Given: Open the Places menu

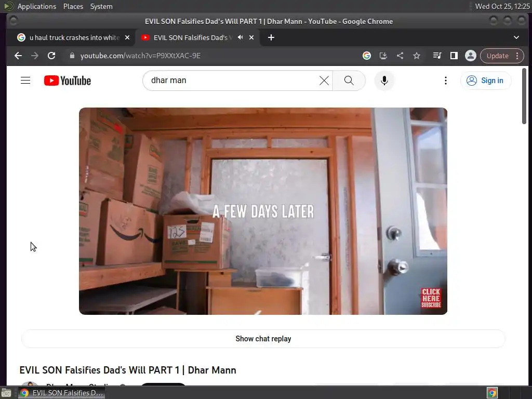Looking at the screenshot, I should [x=73, y=6].
